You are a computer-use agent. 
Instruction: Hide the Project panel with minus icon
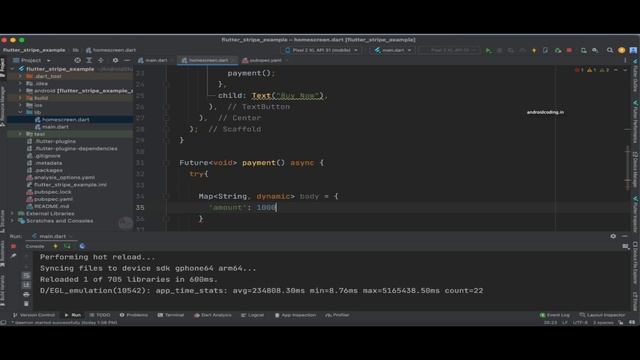pos(127,60)
